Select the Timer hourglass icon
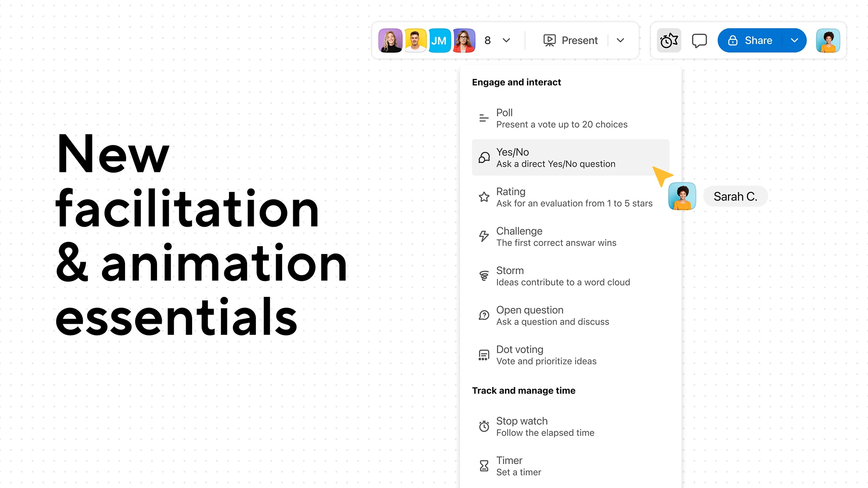The width and height of the screenshot is (868, 488). coord(484,465)
